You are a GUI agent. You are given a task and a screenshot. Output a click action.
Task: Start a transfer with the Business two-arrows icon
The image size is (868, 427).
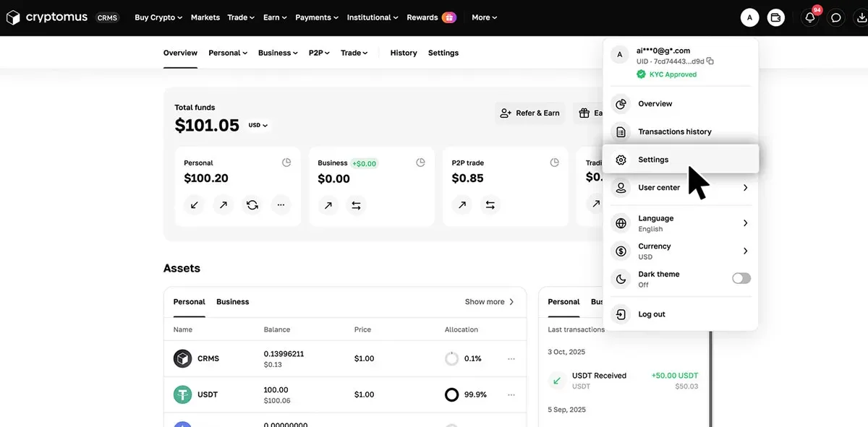pos(356,204)
